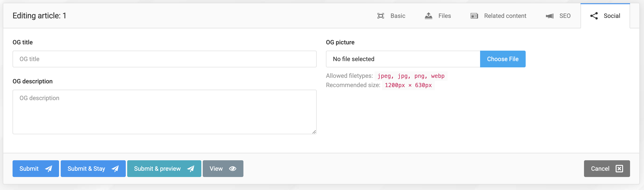Viewport: 644px width, 190px height.
Task: Click paper plane icon on Submit & Stay
Action: pos(115,169)
